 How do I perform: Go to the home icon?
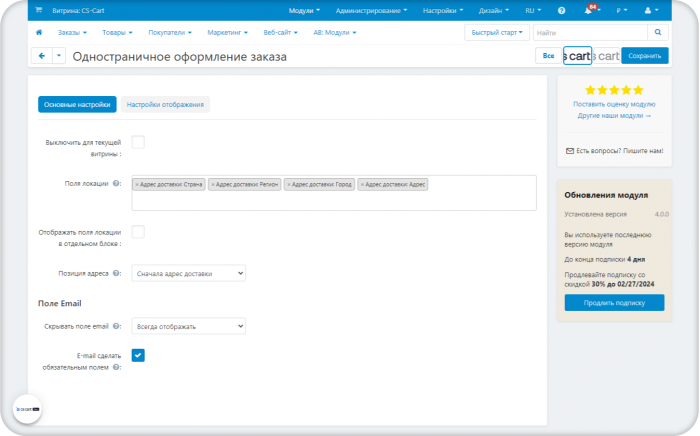[39, 32]
